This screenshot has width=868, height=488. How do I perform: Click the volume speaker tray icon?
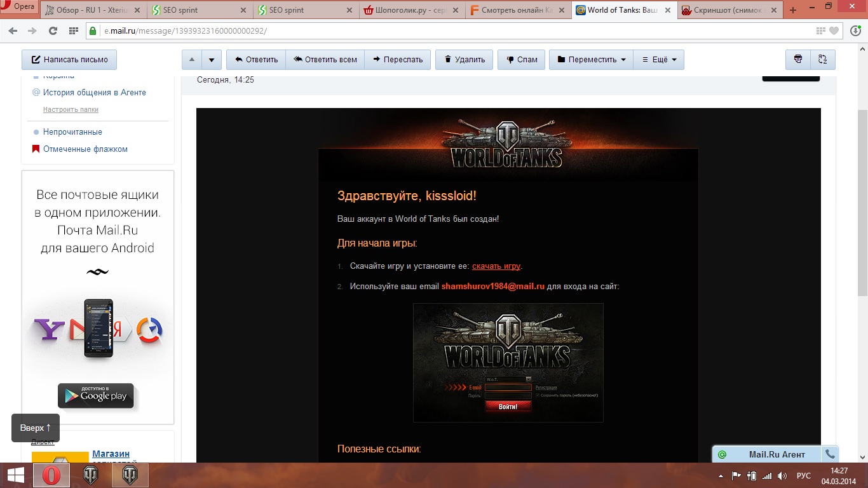click(x=782, y=476)
